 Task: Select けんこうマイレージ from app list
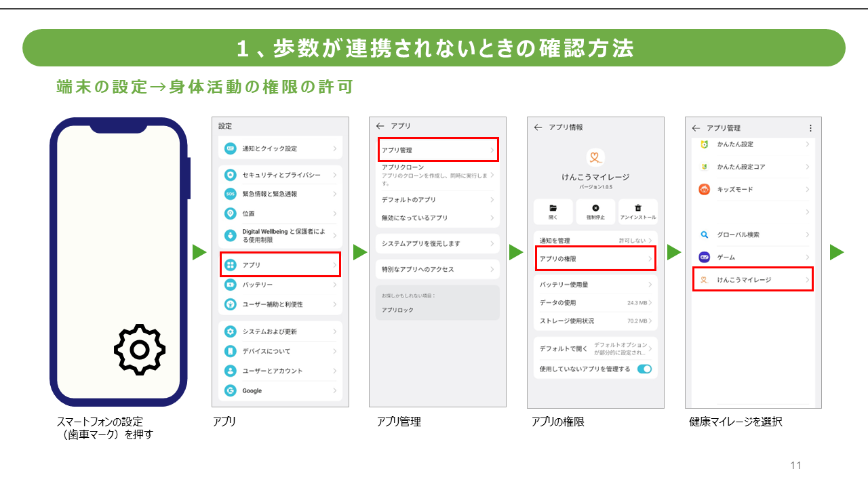click(752, 279)
